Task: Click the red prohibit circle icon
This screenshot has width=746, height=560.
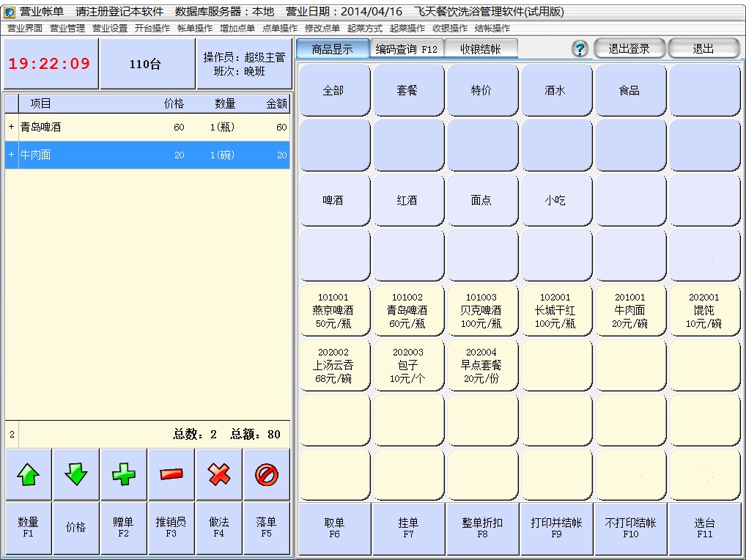Action: coord(266,475)
